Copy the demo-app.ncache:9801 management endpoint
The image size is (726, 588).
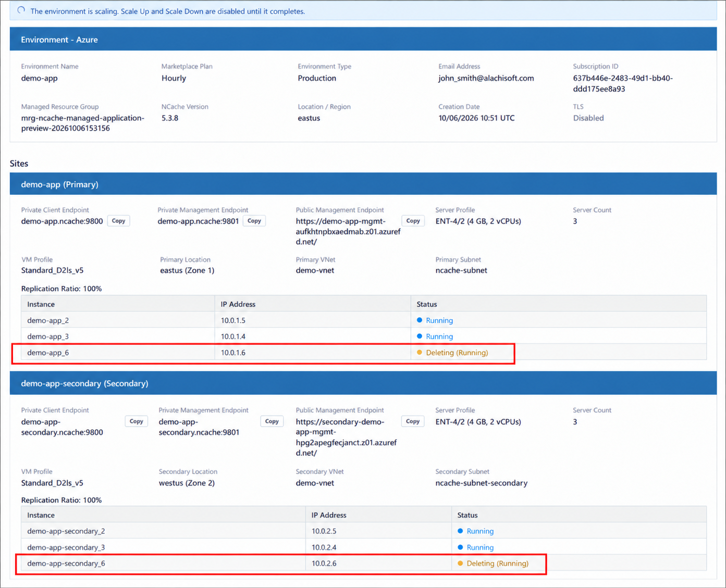pos(254,221)
